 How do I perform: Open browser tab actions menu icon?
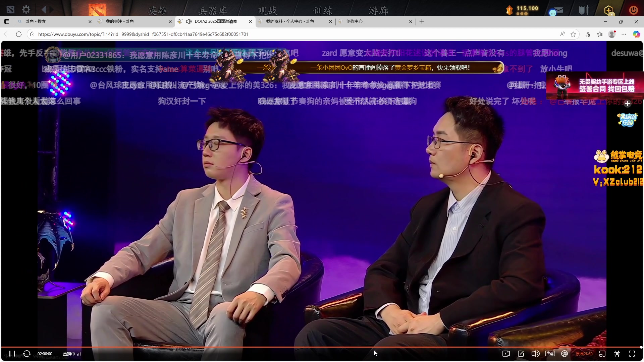tap(7, 21)
